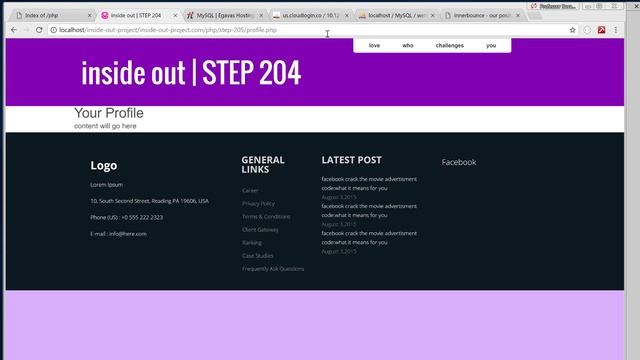This screenshot has width=640, height=360.
Task: Open the third latest post link
Action: 369,238
